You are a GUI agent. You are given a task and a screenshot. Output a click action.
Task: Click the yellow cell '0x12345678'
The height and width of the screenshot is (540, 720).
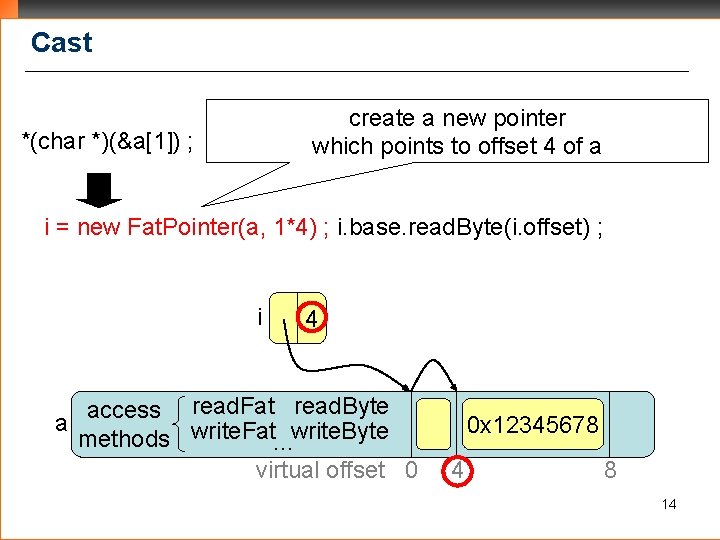532,424
